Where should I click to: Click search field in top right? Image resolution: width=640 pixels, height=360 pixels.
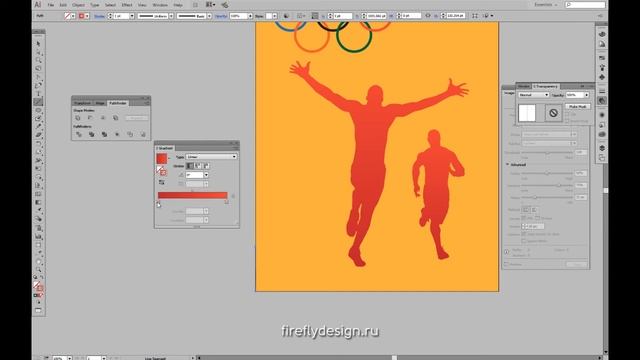coord(585,5)
